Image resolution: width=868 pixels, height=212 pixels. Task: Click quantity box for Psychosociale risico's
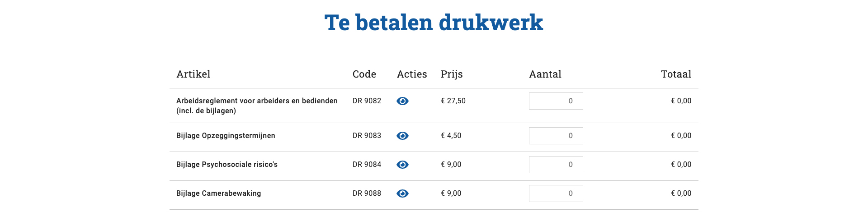(556, 165)
